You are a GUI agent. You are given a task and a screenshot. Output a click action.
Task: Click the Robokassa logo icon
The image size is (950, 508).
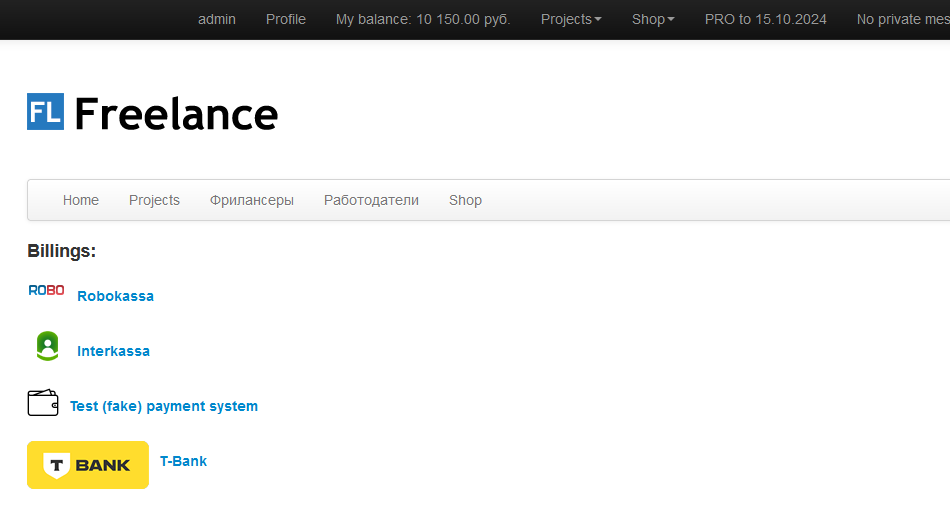(x=46, y=291)
